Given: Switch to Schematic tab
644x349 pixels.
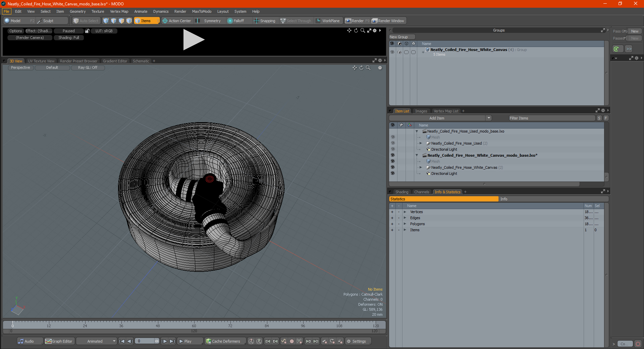Looking at the screenshot, I should (141, 61).
